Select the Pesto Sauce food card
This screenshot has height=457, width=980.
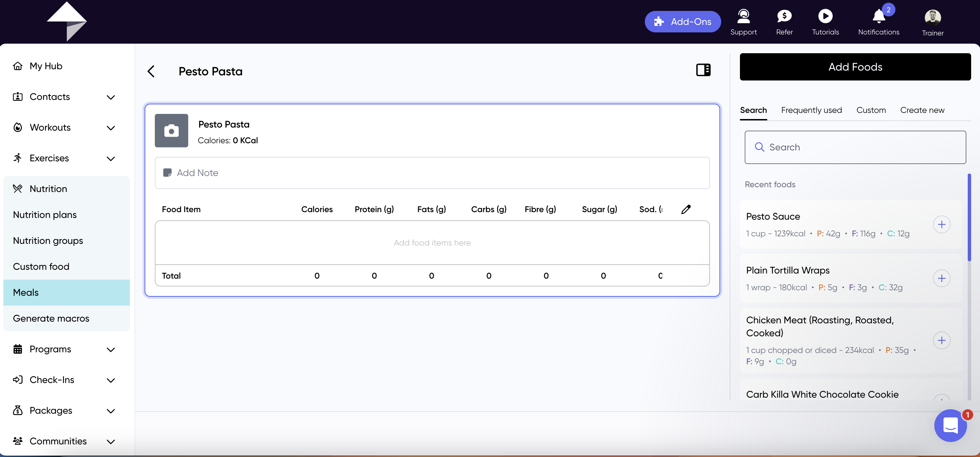coord(851,224)
